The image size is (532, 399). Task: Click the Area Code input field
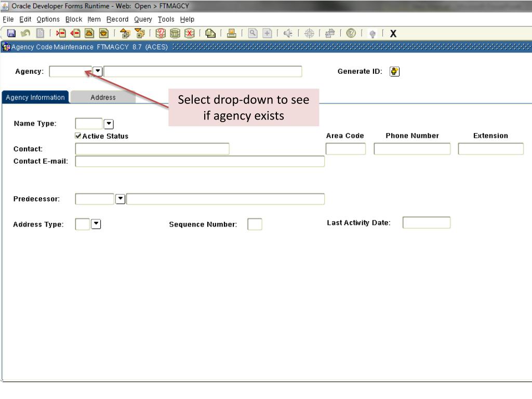point(345,149)
